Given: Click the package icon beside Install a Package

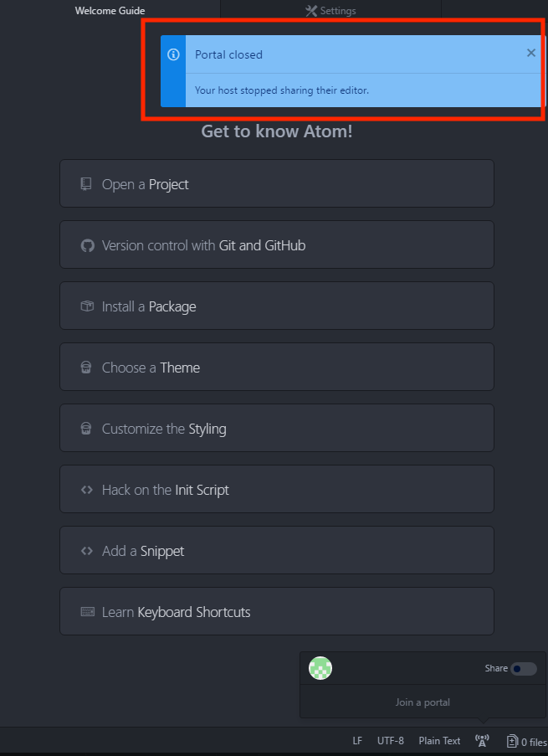Looking at the screenshot, I should 86,306.
